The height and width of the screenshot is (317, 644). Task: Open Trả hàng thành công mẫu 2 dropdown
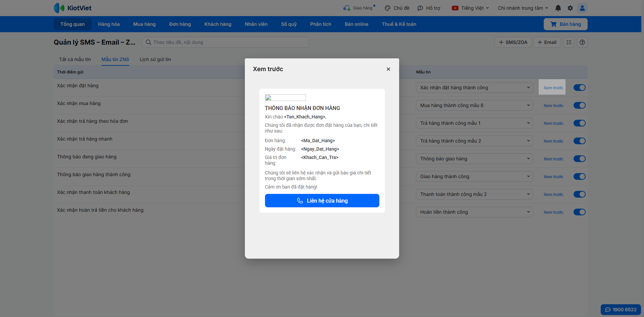pos(475,141)
